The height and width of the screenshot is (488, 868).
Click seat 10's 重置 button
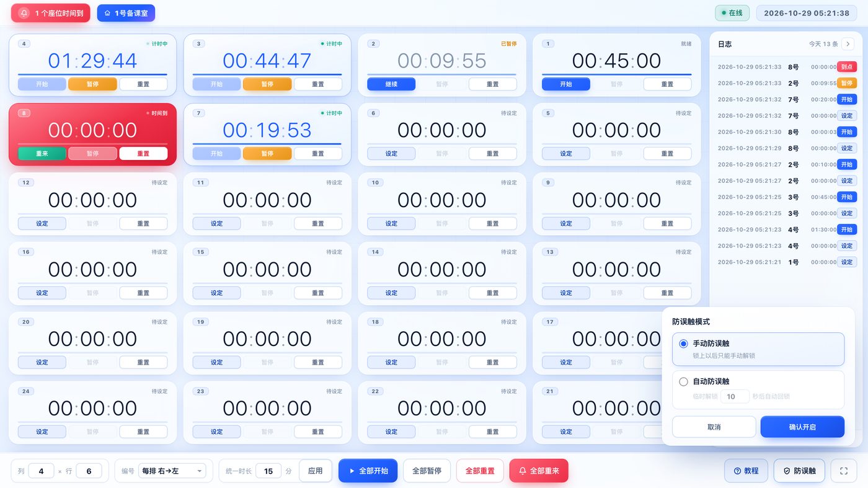coord(493,223)
